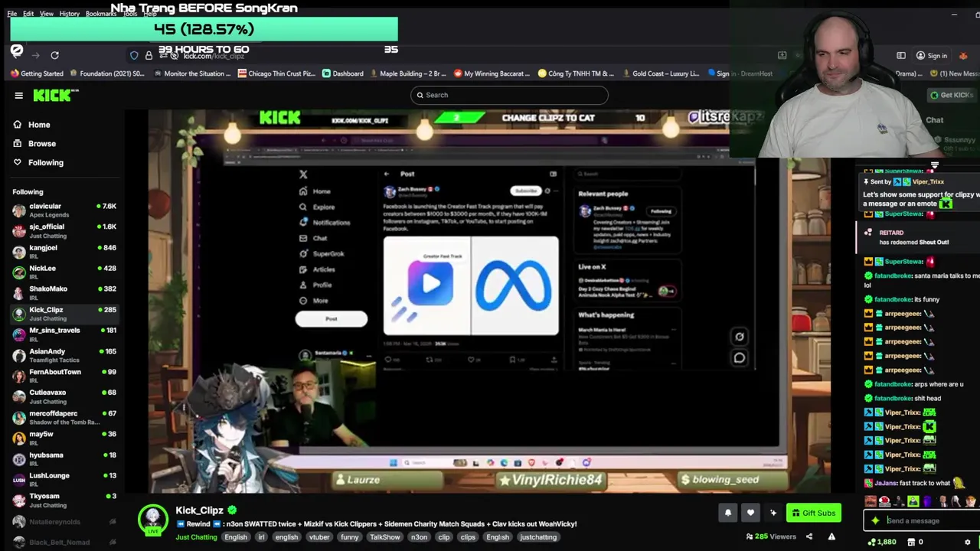Open the KICKs balance showing 1,880

coord(882,542)
